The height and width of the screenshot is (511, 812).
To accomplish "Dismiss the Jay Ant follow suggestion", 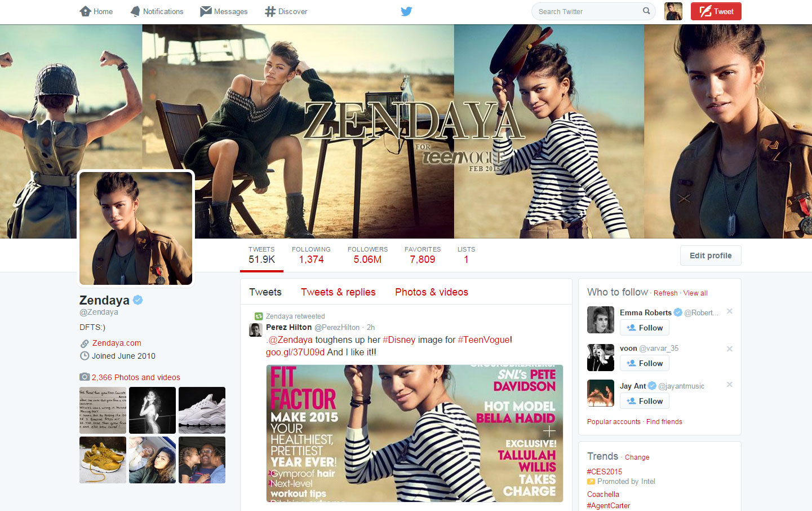I will [729, 385].
